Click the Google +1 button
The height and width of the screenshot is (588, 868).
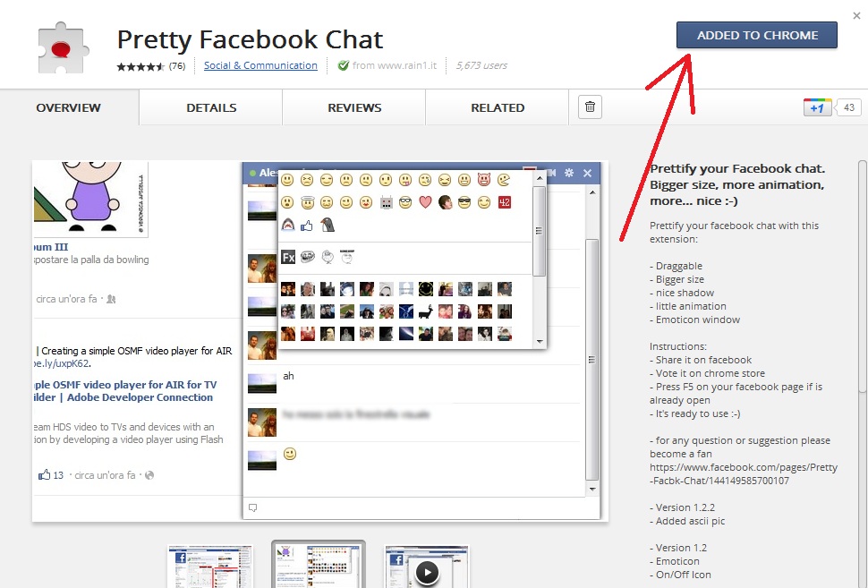click(817, 107)
